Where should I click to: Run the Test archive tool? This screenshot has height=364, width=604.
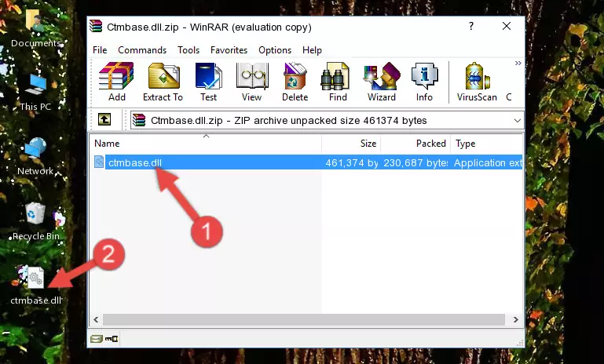pyautogui.click(x=208, y=82)
